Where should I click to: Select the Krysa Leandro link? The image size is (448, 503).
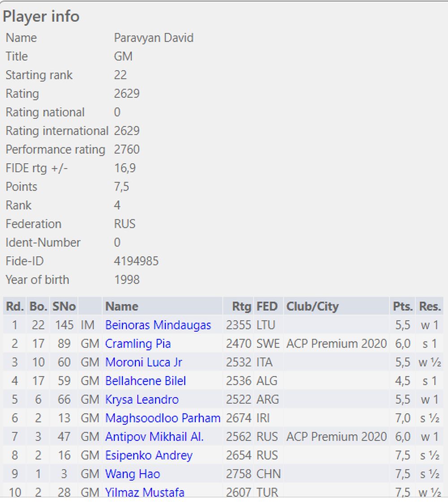click(142, 400)
